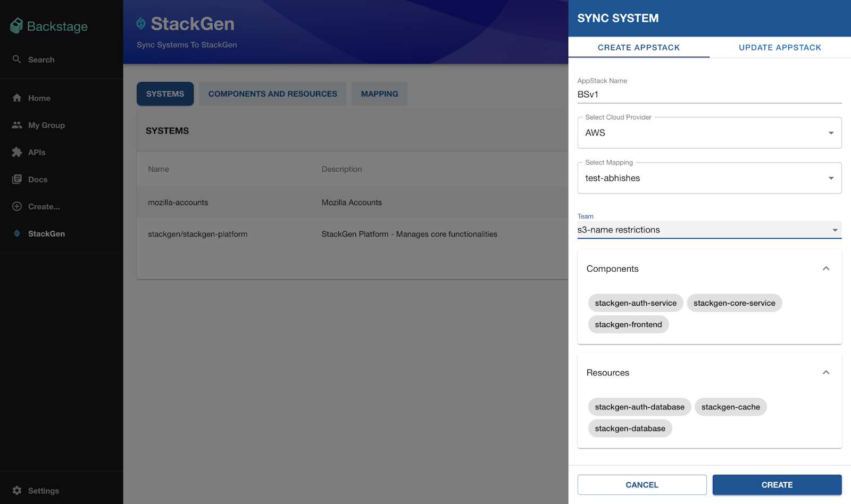Click the StackGen header logo icon
The height and width of the screenshot is (504, 851).
141,23
